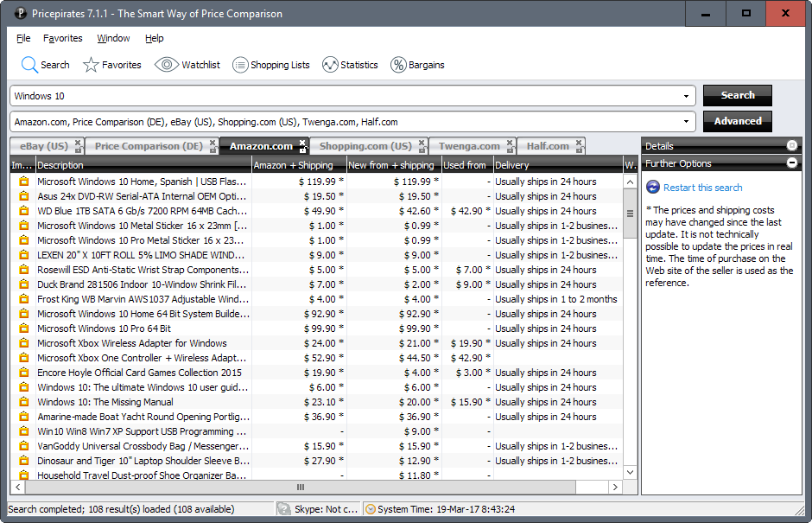Switch to the Twenga.com tab
This screenshot has height=523, width=812.
[x=469, y=146]
